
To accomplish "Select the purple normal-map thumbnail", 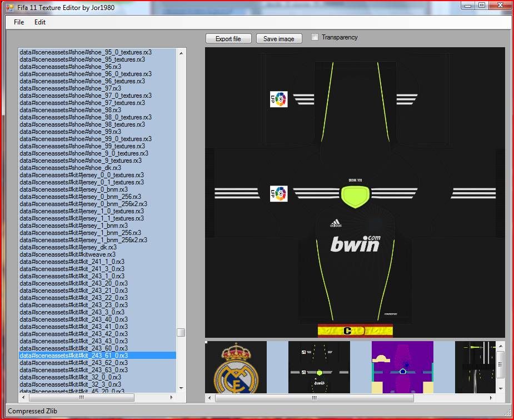I will tap(402, 367).
